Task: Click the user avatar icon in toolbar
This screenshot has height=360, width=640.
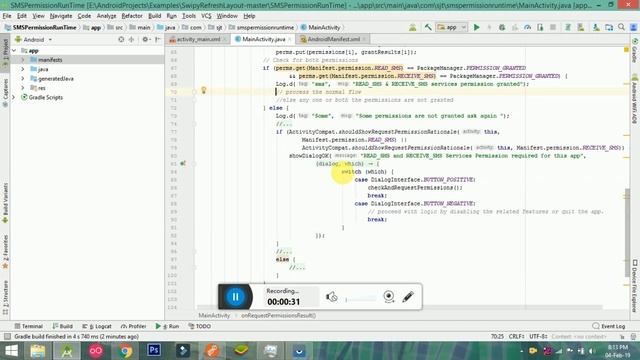Action: [633, 27]
